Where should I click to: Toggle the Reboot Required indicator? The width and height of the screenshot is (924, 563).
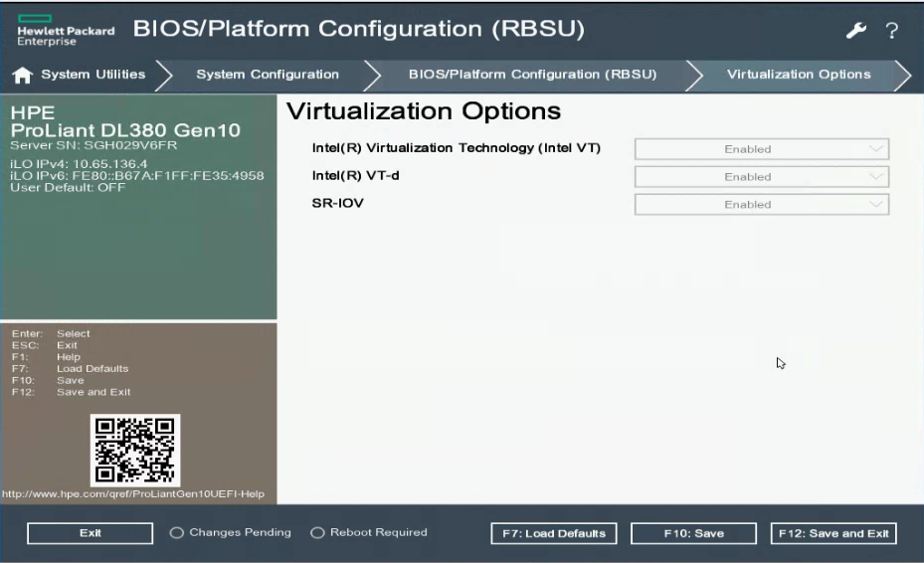[x=317, y=533]
